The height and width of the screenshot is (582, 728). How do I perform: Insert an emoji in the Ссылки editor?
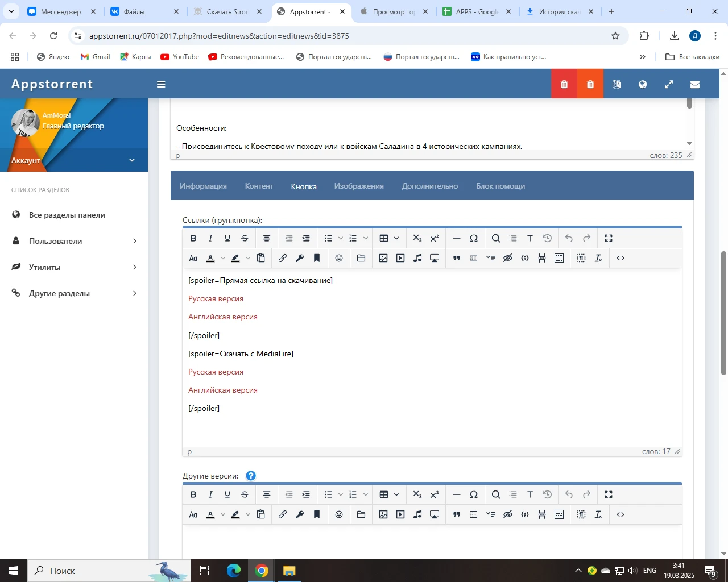coord(339,258)
